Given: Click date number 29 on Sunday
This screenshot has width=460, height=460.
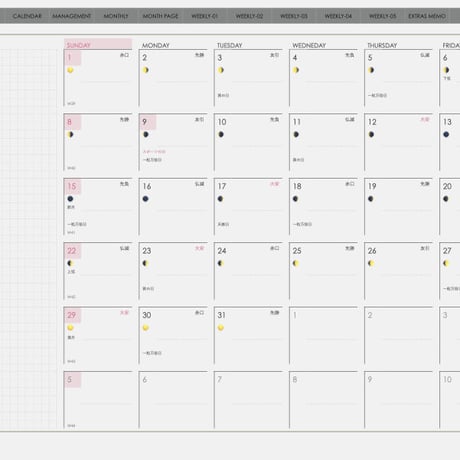Looking at the screenshot, I should [x=72, y=315].
